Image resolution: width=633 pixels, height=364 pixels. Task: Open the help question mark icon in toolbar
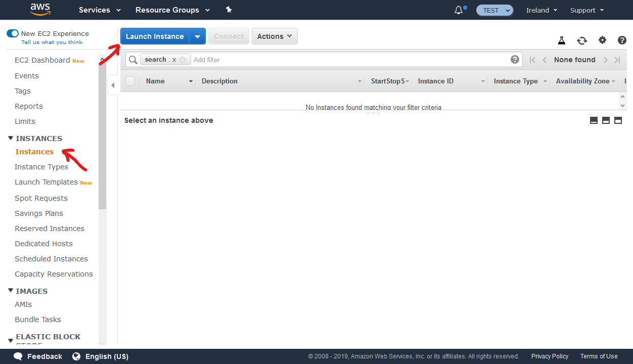(622, 40)
